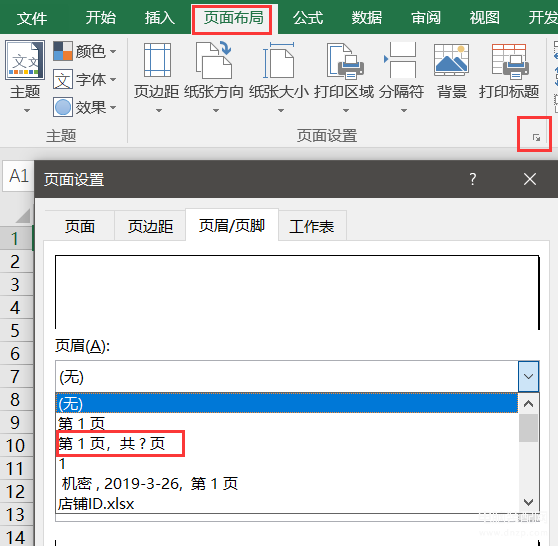Select row 13 header
Image resolution: width=558 pixels, height=546 pixels.
(x=16, y=514)
